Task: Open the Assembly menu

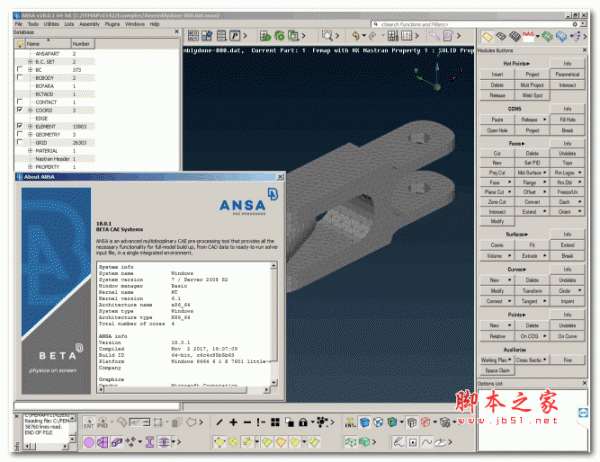Action: 89,24
